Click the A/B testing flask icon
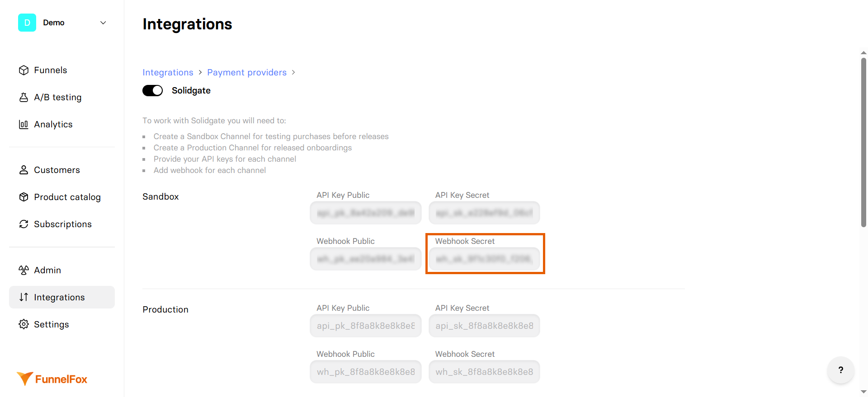Image resolution: width=868 pixels, height=397 pixels. coord(24,97)
